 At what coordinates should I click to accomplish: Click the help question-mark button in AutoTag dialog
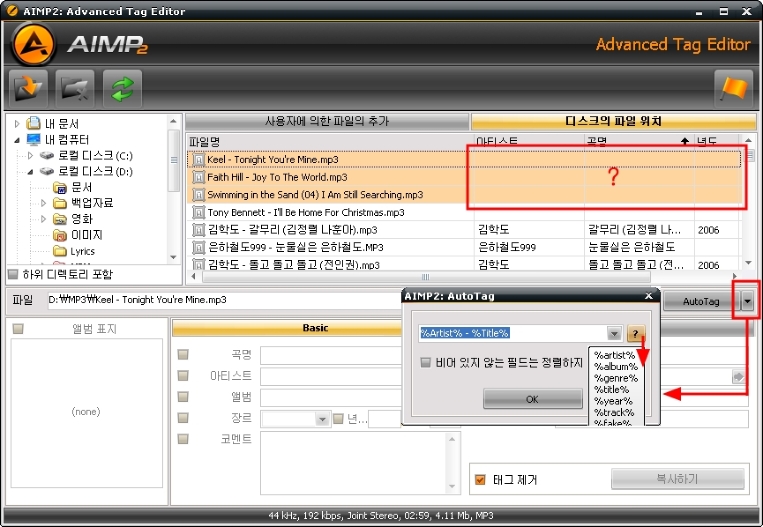635,333
